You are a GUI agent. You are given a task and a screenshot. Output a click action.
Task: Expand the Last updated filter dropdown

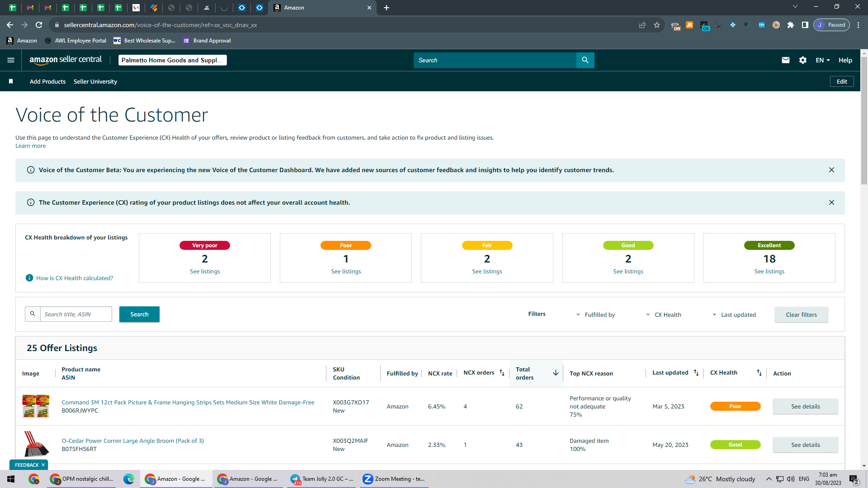pos(734,314)
